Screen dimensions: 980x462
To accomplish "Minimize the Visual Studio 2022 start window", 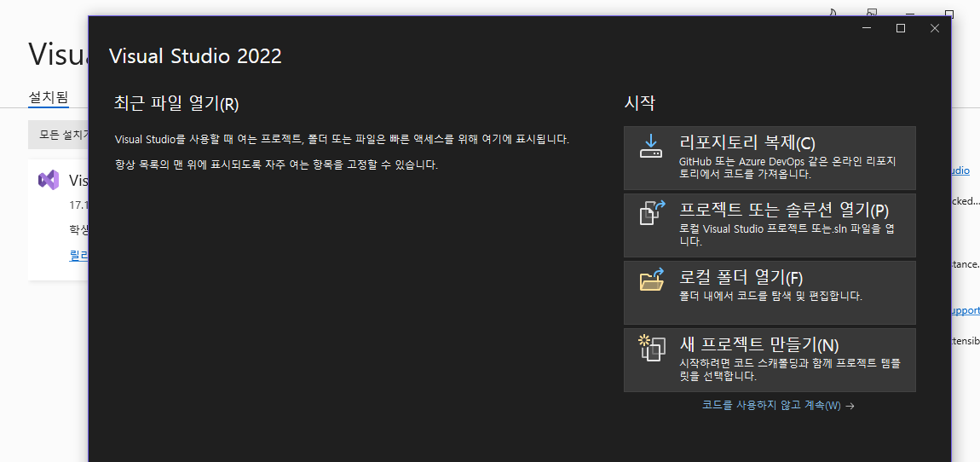I will [867, 28].
